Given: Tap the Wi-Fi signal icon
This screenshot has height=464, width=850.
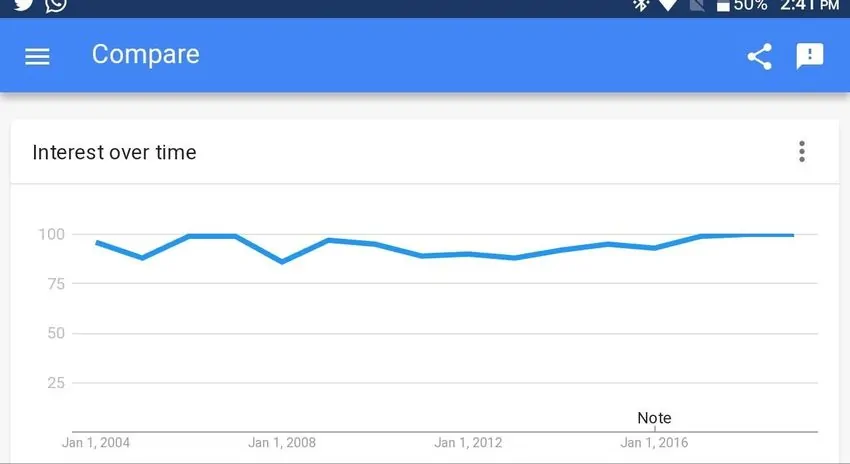Looking at the screenshot, I should (x=670, y=5).
